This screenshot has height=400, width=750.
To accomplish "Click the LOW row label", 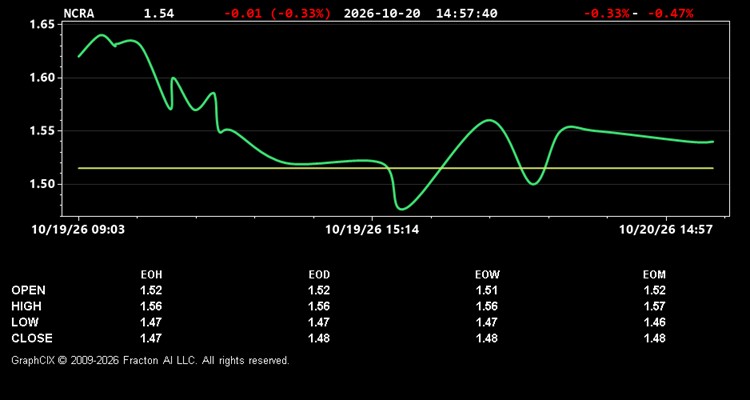I will (x=25, y=322).
